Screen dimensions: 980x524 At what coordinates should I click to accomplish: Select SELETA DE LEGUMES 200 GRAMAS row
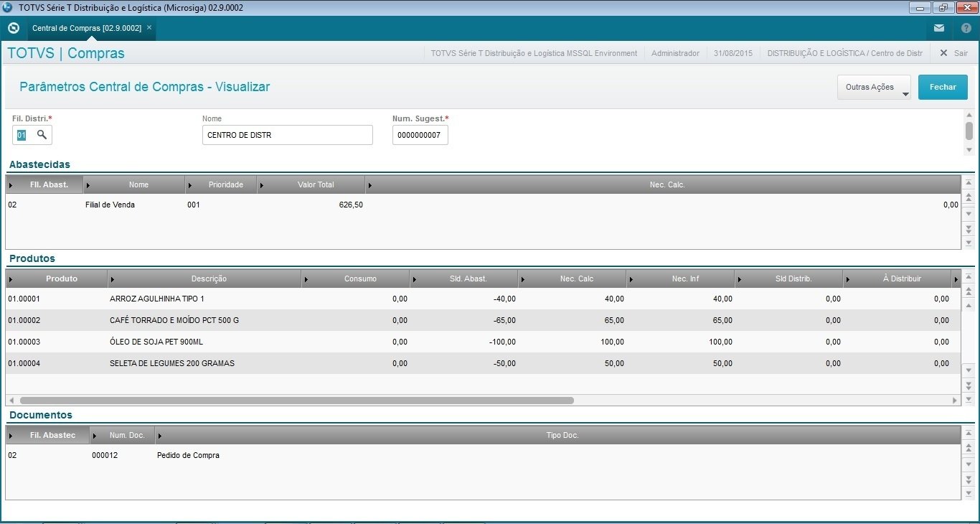pyautogui.click(x=483, y=363)
